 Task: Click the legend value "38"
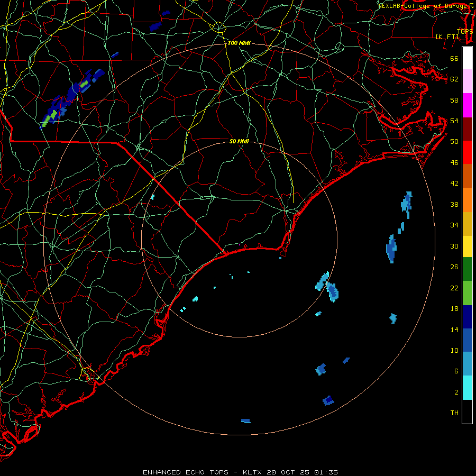454,204
